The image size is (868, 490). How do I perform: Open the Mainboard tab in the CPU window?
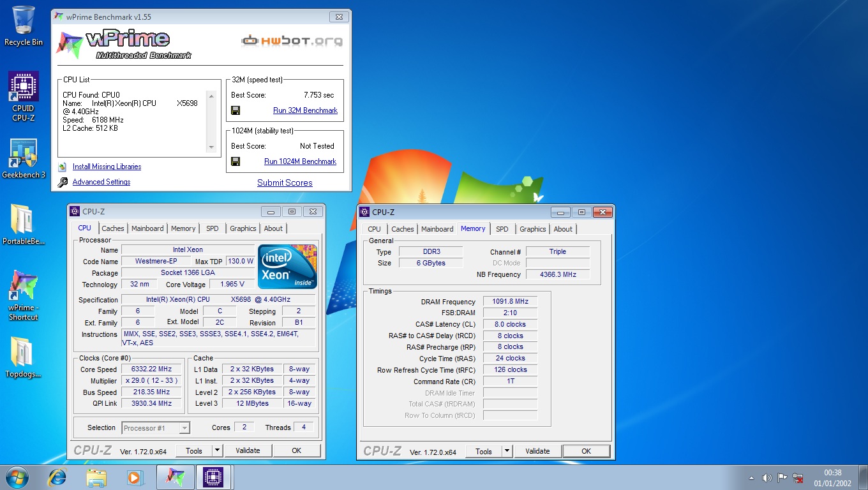coord(147,228)
